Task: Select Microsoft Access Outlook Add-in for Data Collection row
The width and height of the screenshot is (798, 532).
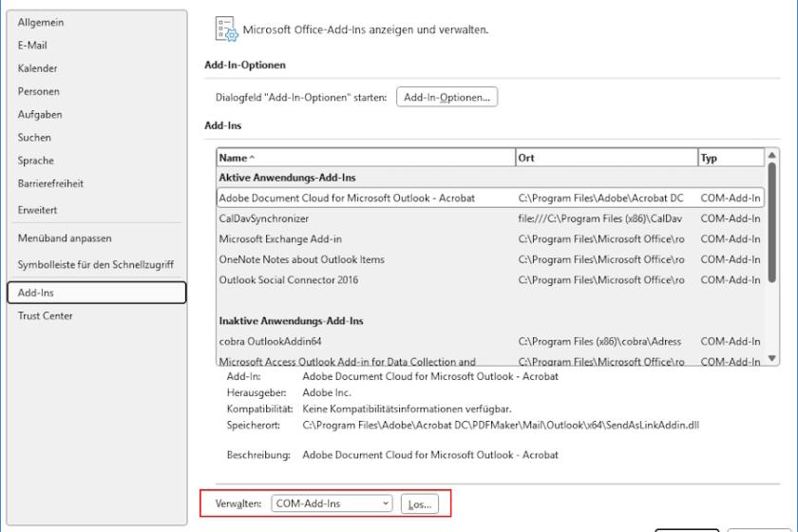Action: [x=490, y=360]
